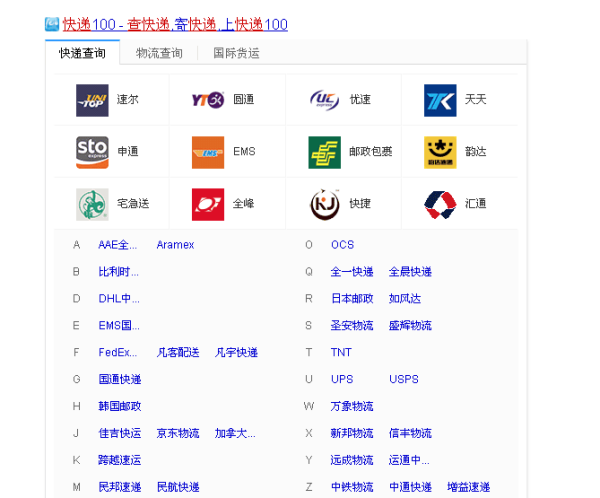600x498 pixels.
Task: Open the 民邦速递 link
Action: [120, 487]
